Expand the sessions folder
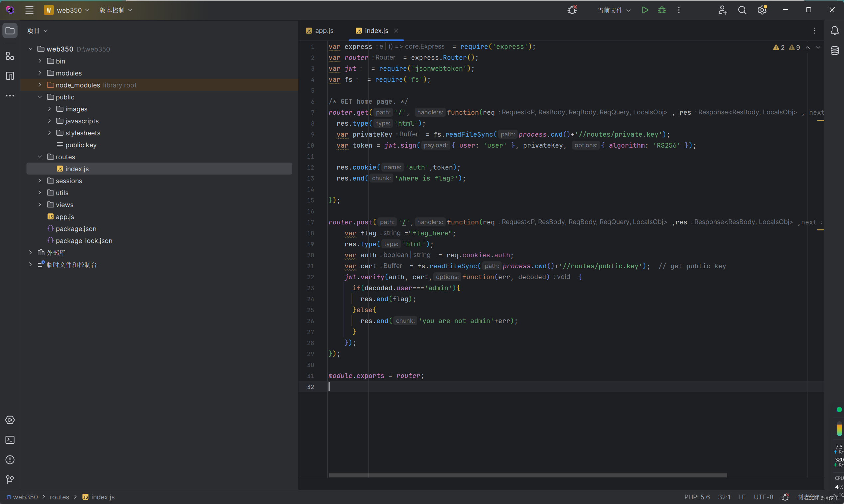This screenshot has height=504, width=844. click(x=40, y=181)
